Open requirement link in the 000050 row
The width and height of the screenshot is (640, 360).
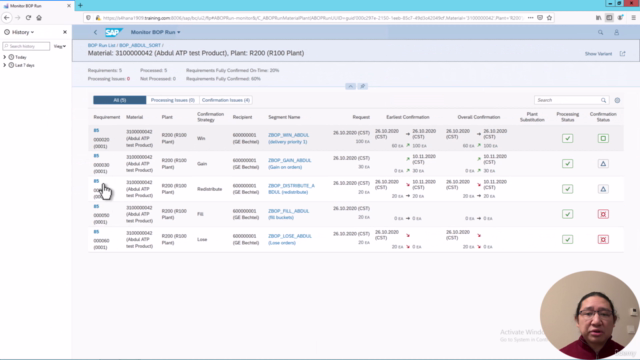96,207
